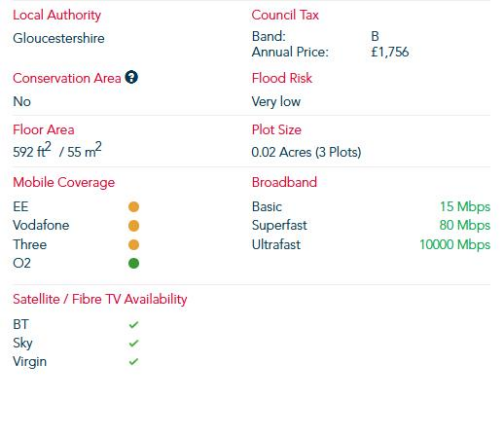
Task: Click the Broadband heading
Action: 284,182
